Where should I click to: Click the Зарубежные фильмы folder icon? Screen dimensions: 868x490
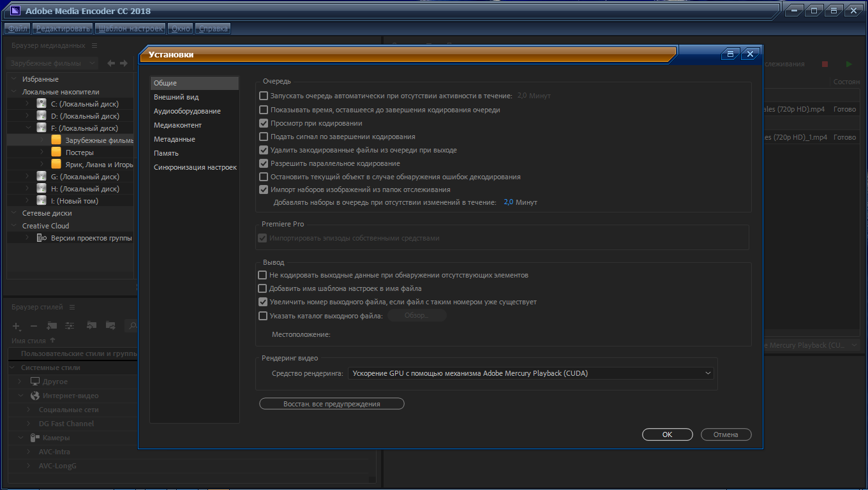(x=56, y=140)
